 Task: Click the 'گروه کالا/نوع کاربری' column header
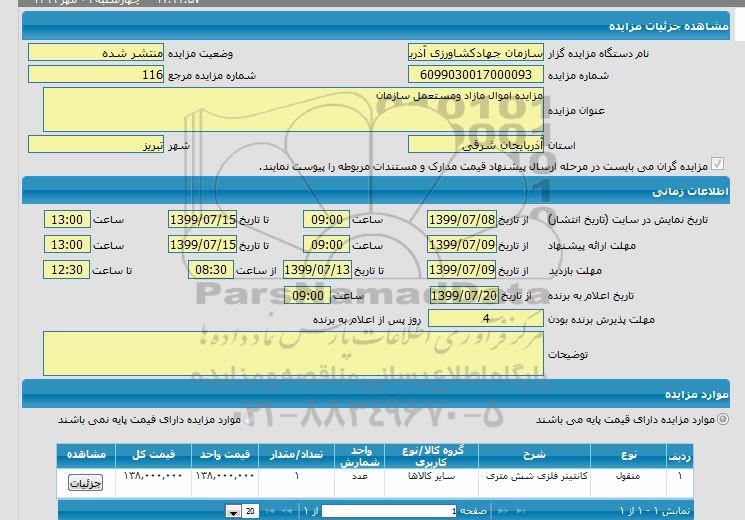[431, 456]
